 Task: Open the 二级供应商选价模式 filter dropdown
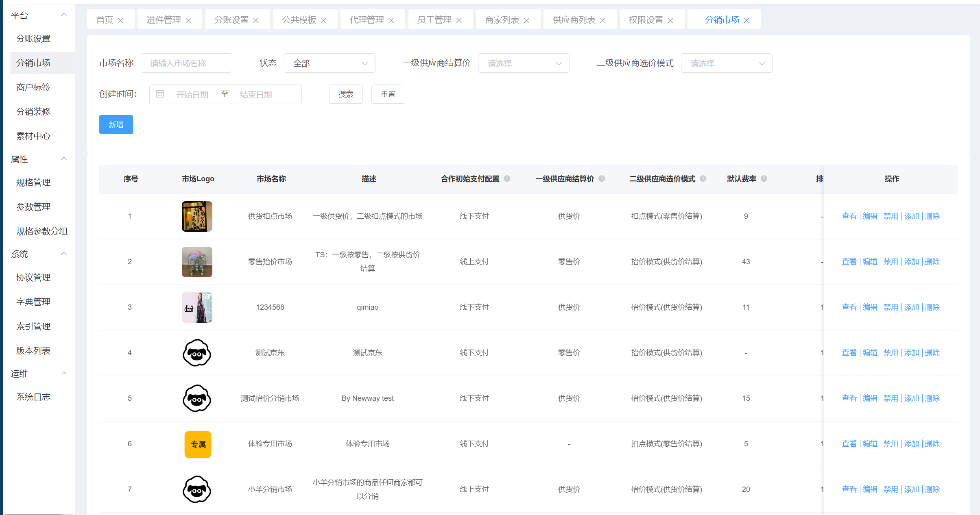click(727, 63)
